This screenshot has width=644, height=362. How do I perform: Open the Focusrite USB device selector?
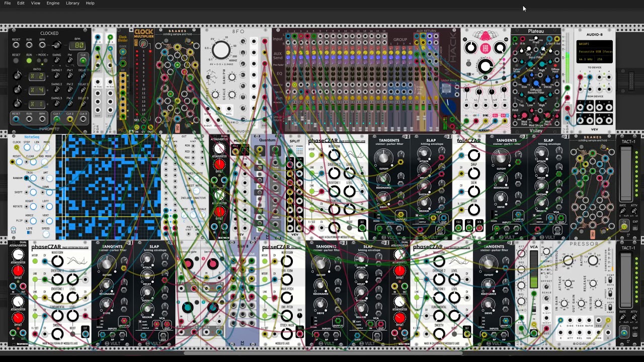click(594, 52)
